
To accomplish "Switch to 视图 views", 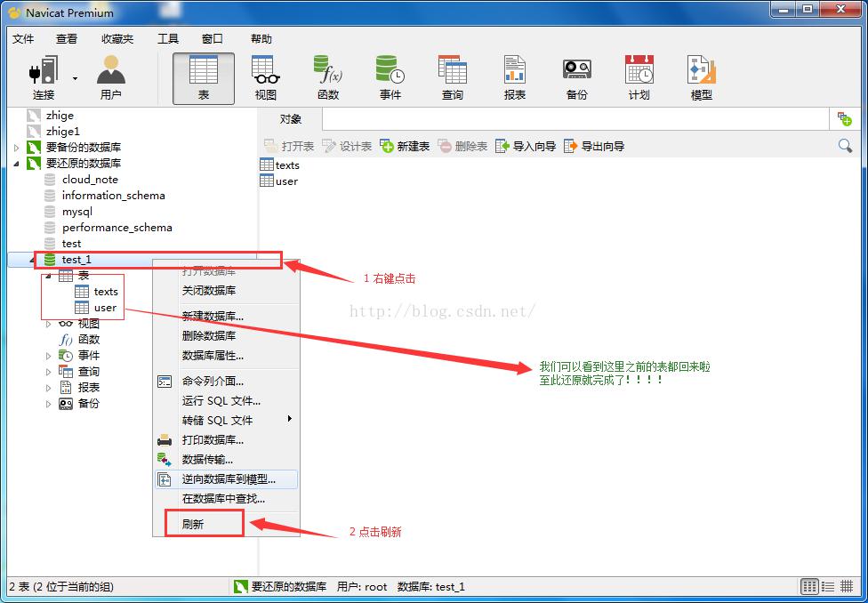I will tap(266, 77).
